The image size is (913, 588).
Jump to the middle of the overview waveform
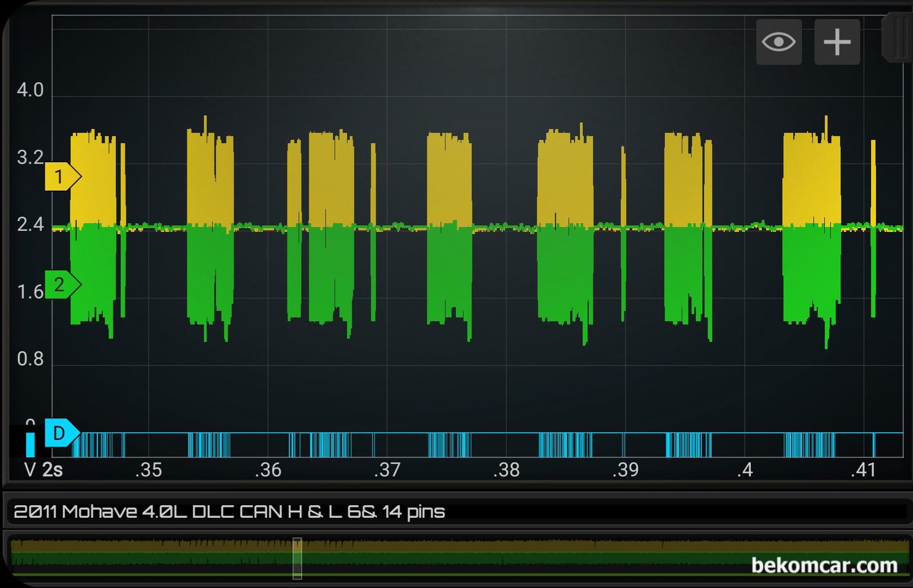tap(460, 558)
